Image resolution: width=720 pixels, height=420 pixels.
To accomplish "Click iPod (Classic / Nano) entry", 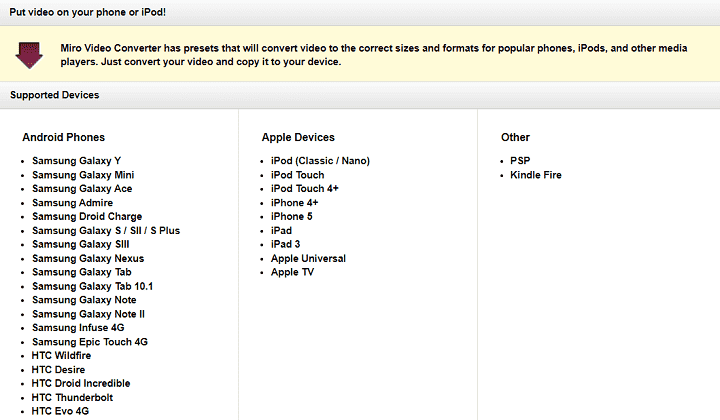I will [x=320, y=161].
